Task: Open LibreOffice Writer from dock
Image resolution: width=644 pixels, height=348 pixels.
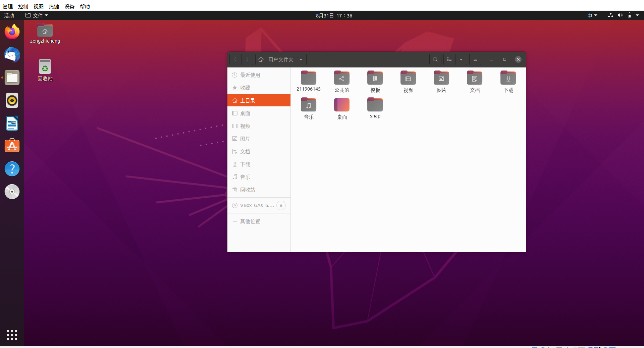Action: (12, 123)
